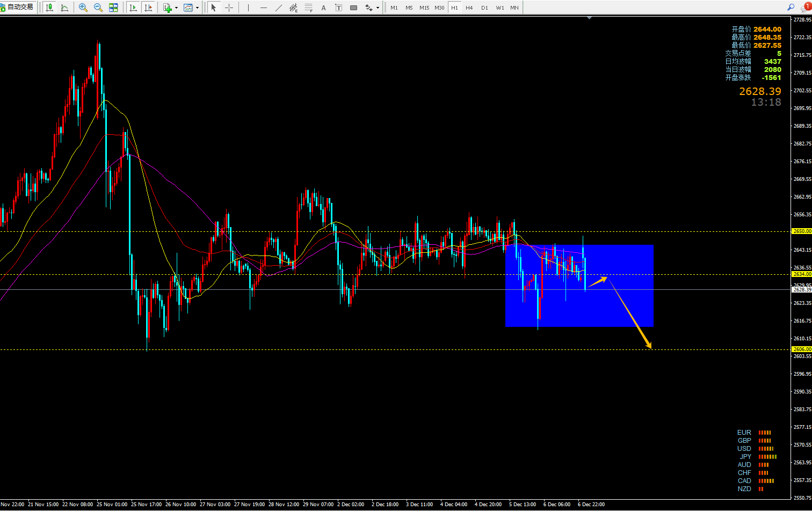812x511 pixels.
Task: Expand the arrows symbols dropdown
Action: pyautogui.click(x=378, y=8)
